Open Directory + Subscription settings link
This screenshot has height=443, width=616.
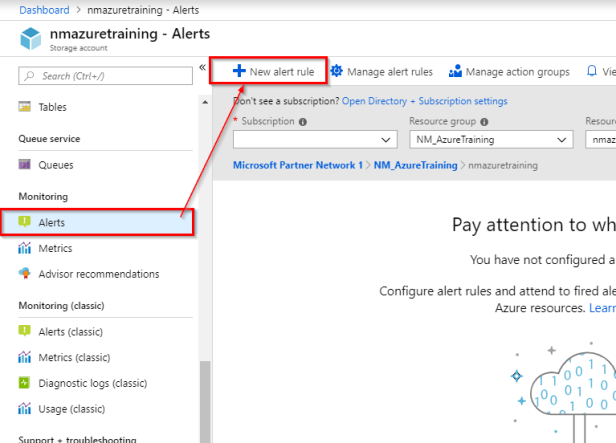coord(424,101)
